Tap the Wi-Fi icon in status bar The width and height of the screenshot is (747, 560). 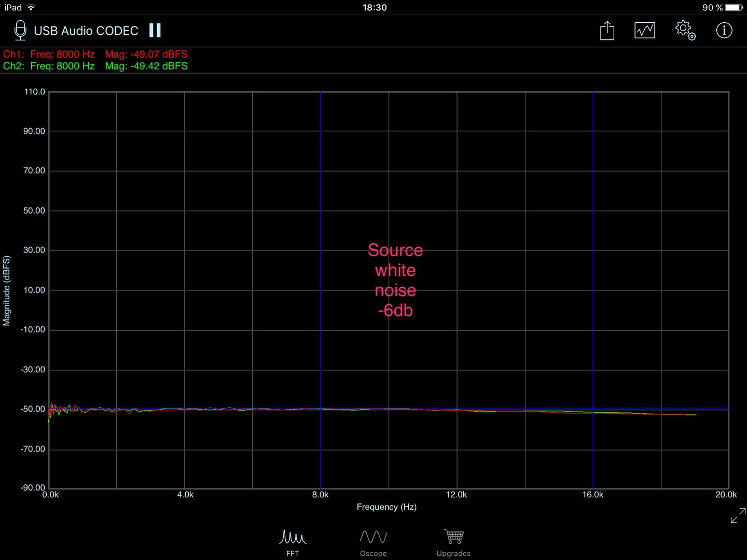tap(31, 7)
